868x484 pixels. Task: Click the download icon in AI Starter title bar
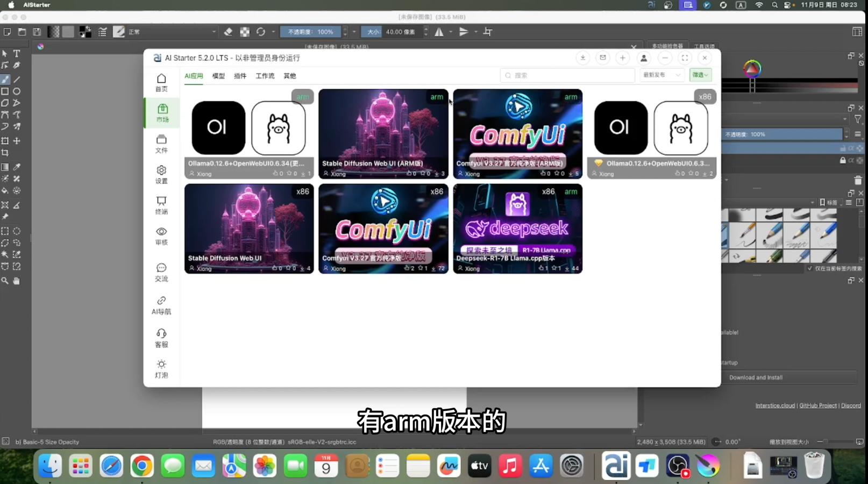582,58
